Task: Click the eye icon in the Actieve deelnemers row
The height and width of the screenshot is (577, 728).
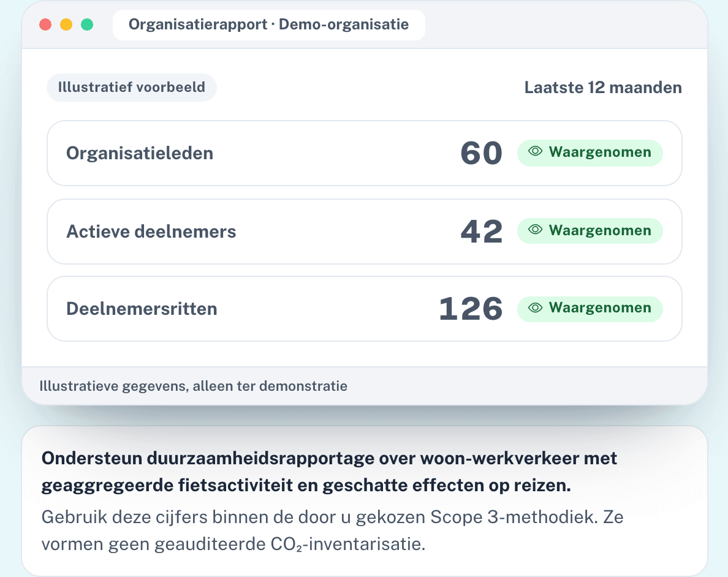Action: [536, 230]
